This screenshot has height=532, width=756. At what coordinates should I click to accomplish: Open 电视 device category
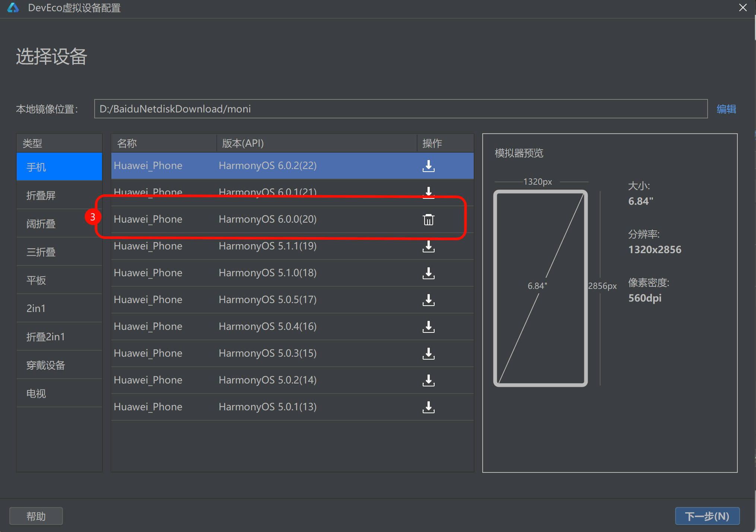[x=36, y=394]
